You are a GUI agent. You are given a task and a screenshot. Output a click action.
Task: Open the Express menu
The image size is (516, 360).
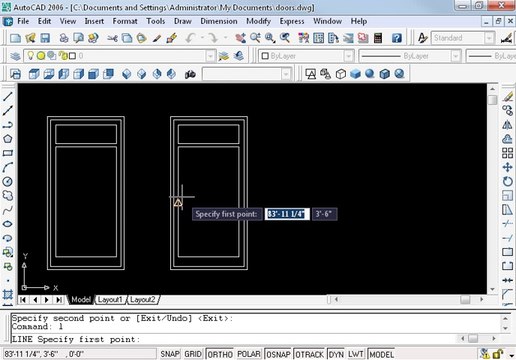tap(292, 21)
